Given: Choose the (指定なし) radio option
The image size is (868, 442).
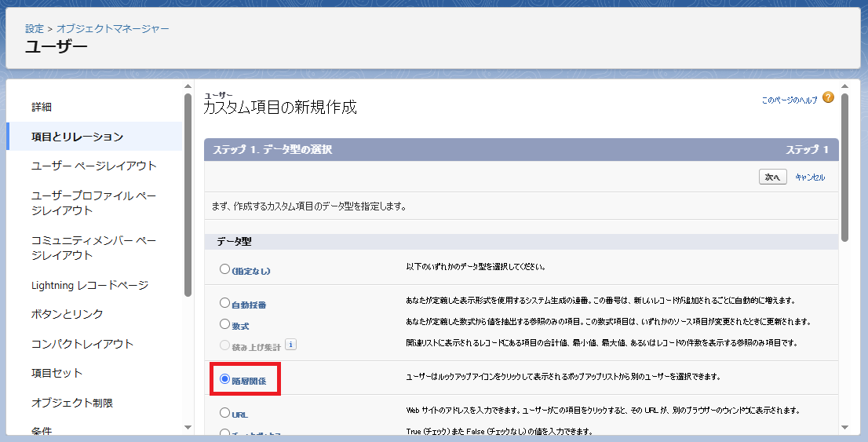Looking at the screenshot, I should (x=225, y=269).
